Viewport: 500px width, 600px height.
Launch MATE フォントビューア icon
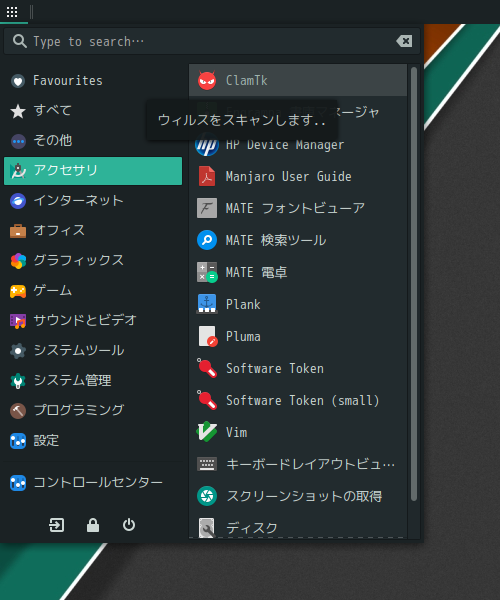click(x=207, y=208)
